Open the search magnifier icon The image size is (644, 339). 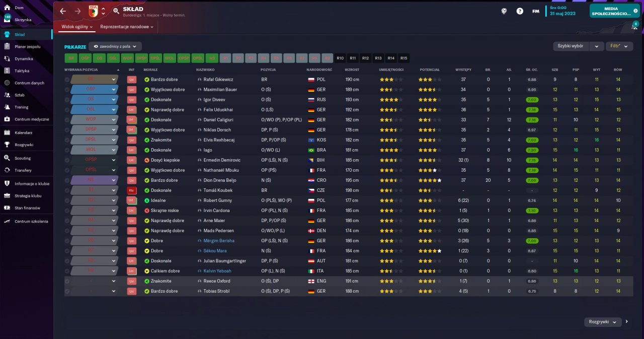(x=116, y=11)
